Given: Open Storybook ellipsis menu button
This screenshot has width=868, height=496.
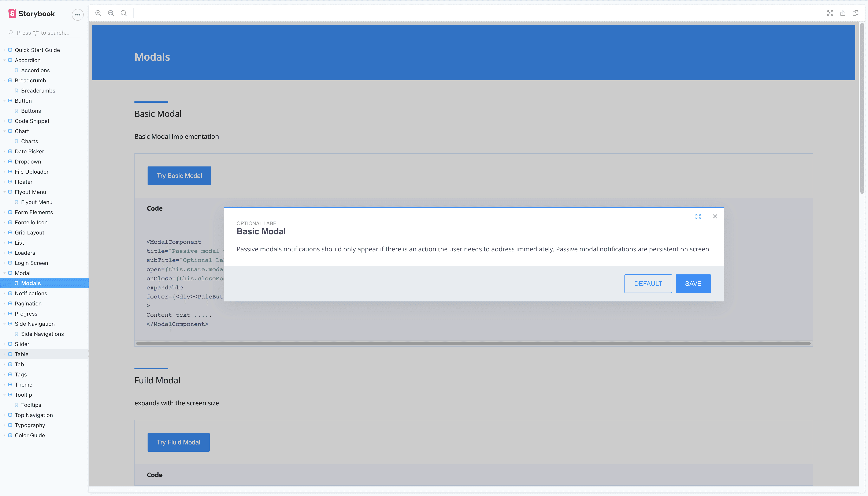Looking at the screenshot, I should (78, 15).
